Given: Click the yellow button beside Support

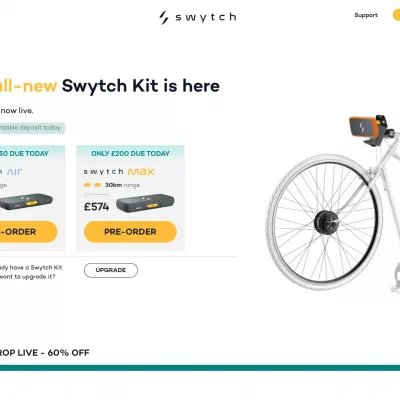Looking at the screenshot, I should pyautogui.click(x=396, y=15).
